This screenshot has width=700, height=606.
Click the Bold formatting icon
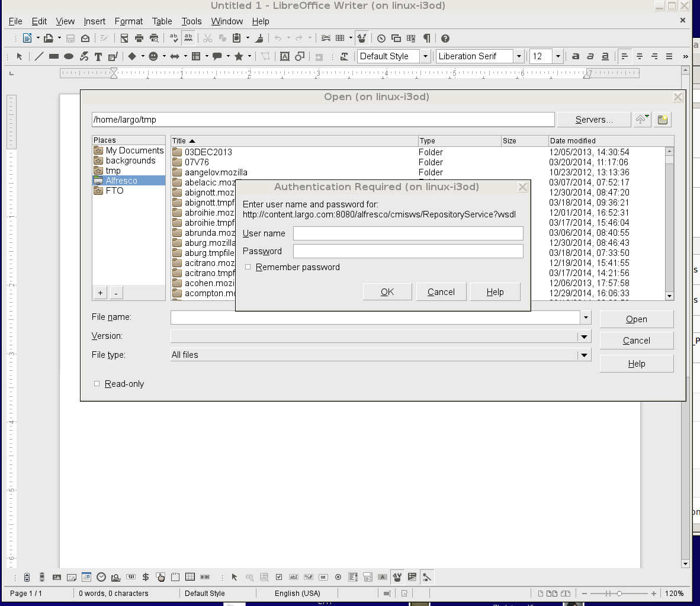[576, 56]
